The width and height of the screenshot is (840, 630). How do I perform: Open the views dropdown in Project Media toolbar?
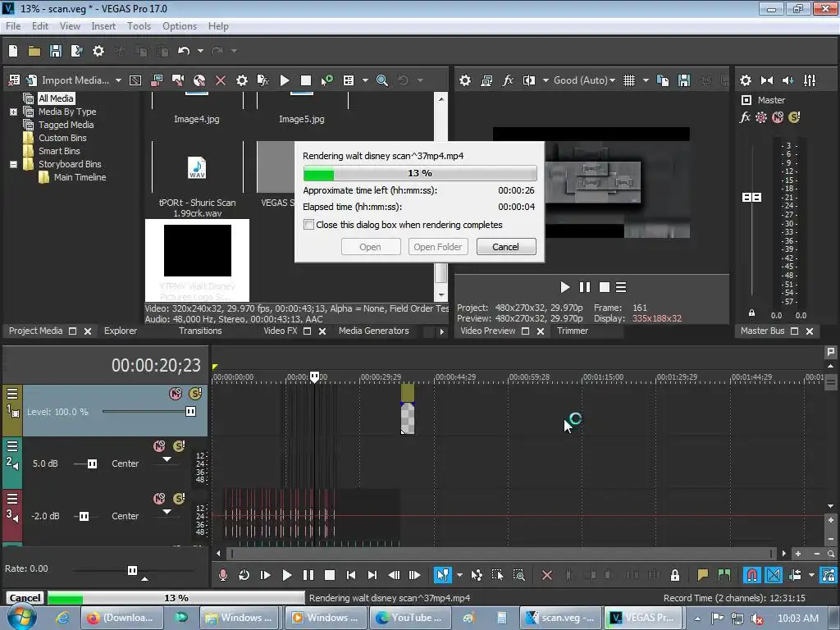[365, 80]
